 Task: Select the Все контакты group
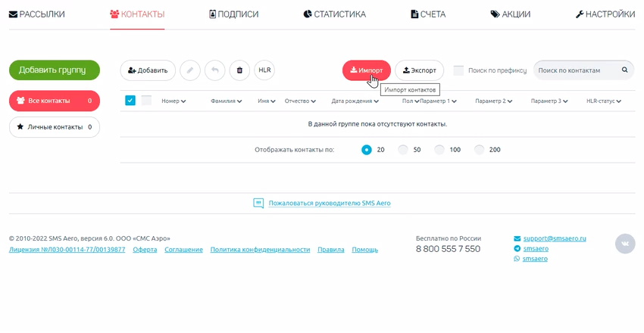point(55,101)
